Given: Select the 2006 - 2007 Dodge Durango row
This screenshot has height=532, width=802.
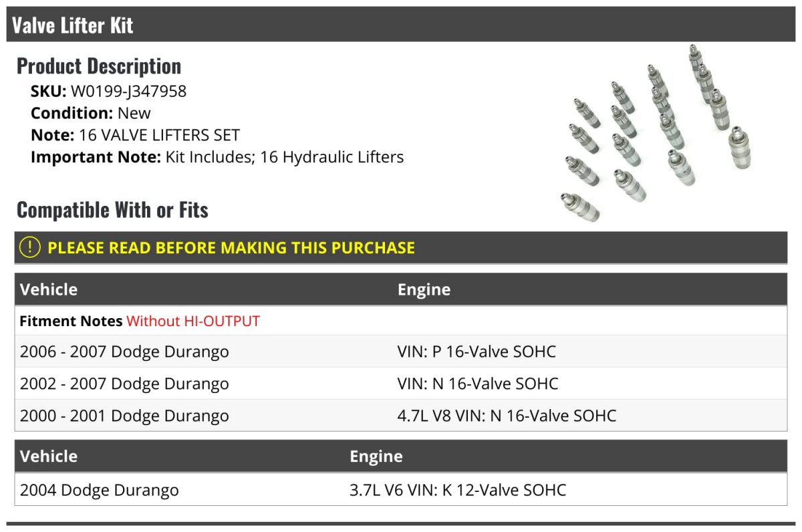Looking at the screenshot, I should 124,352.
